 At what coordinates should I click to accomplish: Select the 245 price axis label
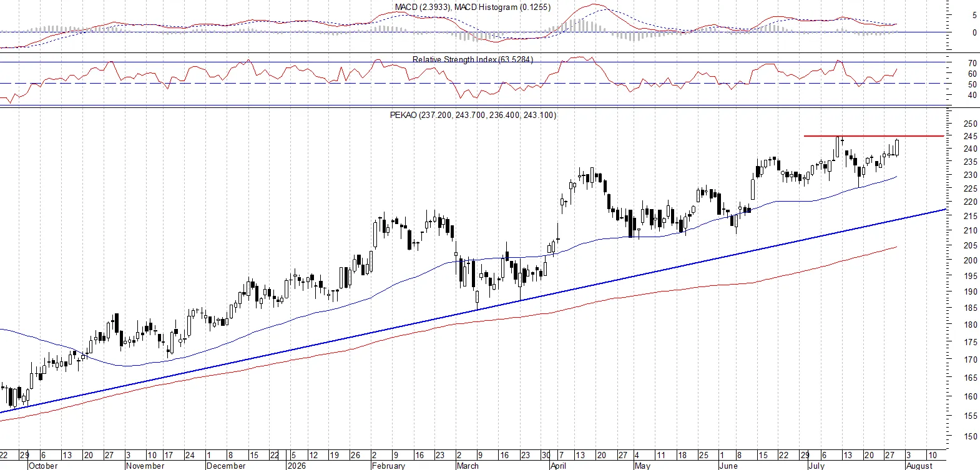(970, 136)
